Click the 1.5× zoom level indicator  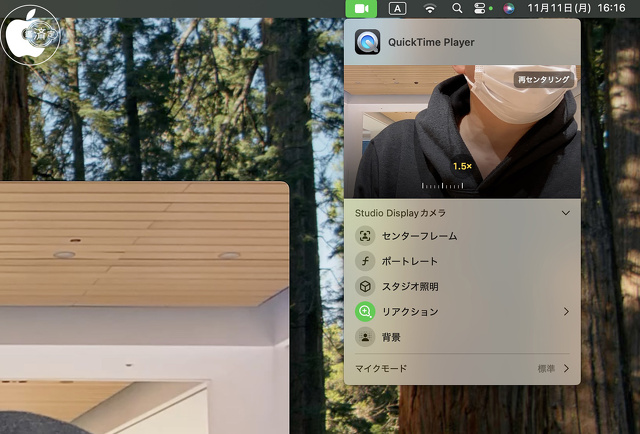coord(461,166)
